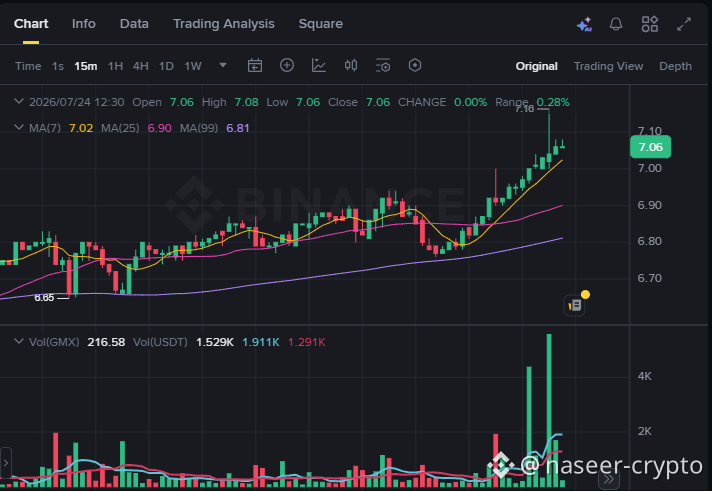Switch to the Chart tab
Image resolution: width=712 pixels, height=491 pixels.
[x=31, y=24]
